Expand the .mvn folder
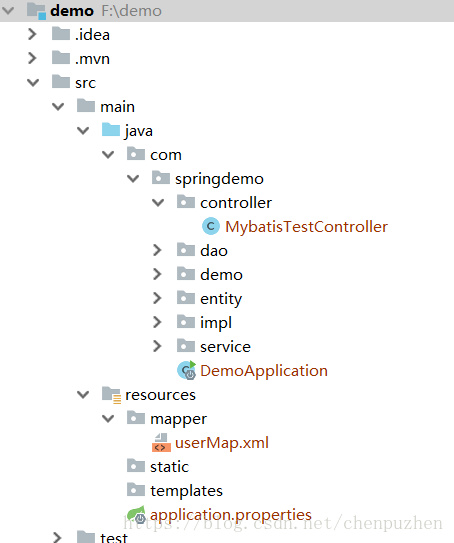Image resolution: width=454 pixels, height=543 pixels. pos(32,58)
